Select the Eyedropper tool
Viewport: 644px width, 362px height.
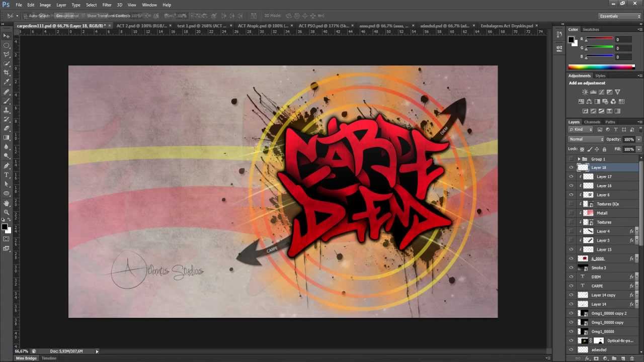tap(7, 81)
